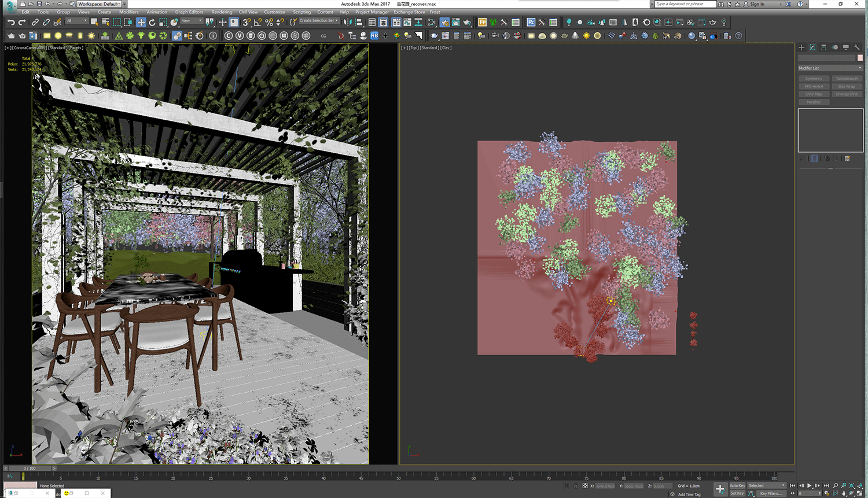
Task: Click the Play Animation button
Action: click(x=809, y=485)
